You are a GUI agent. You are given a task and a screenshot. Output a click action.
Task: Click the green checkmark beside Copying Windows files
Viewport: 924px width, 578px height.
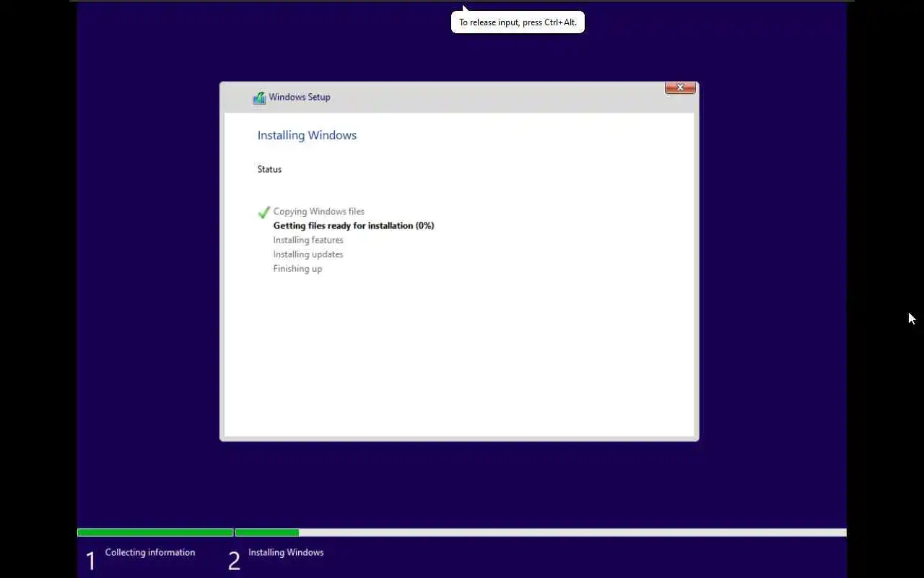[264, 212]
